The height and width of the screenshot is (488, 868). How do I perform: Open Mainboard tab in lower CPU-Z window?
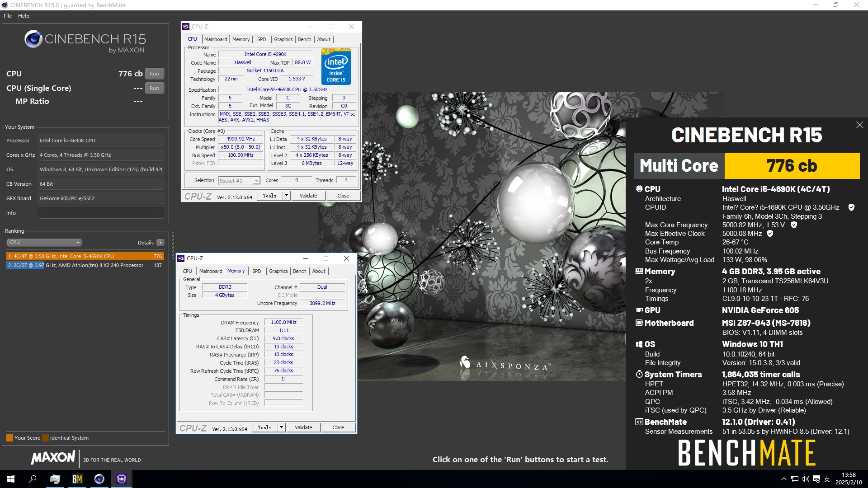tap(211, 271)
